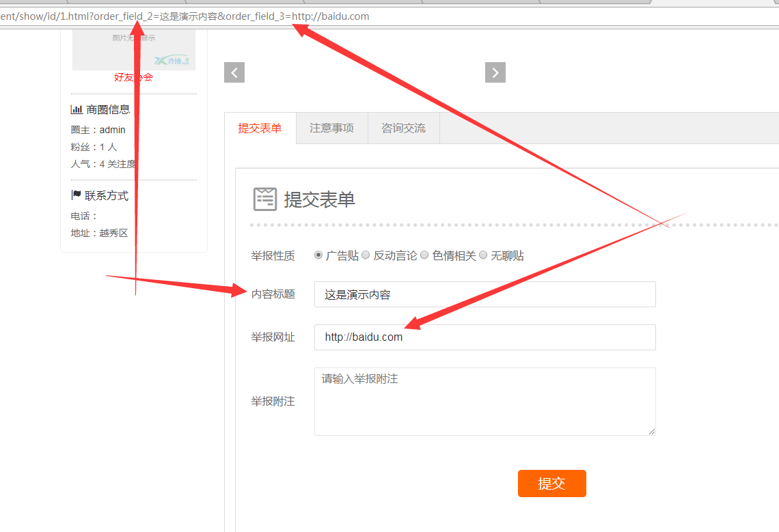
Task: Click the form icon beside 提交表单 heading
Action: (x=265, y=199)
